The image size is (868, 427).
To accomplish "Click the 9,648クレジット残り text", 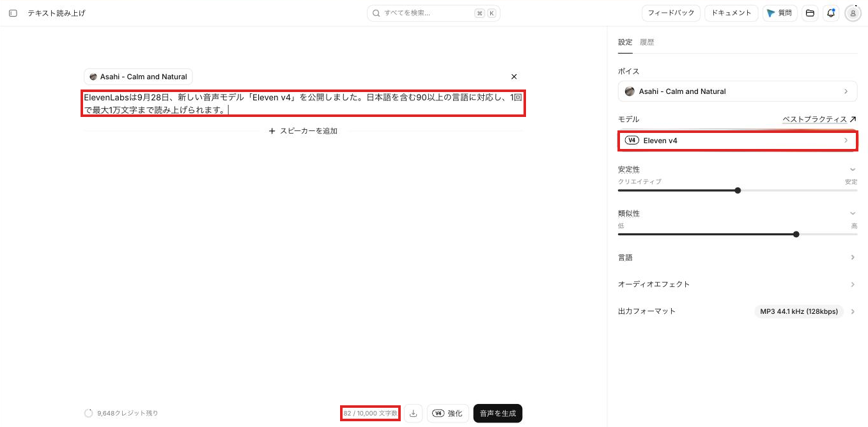I will (128, 414).
